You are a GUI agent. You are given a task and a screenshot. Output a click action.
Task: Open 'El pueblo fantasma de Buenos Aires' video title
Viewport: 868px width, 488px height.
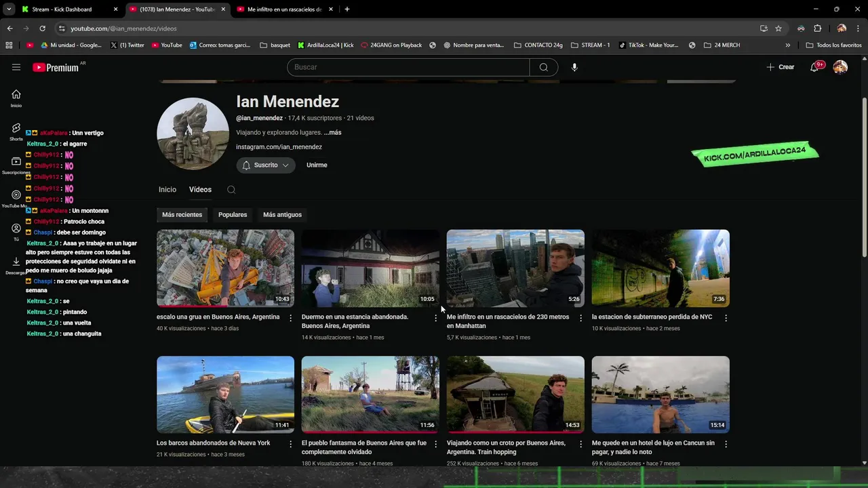(364, 447)
